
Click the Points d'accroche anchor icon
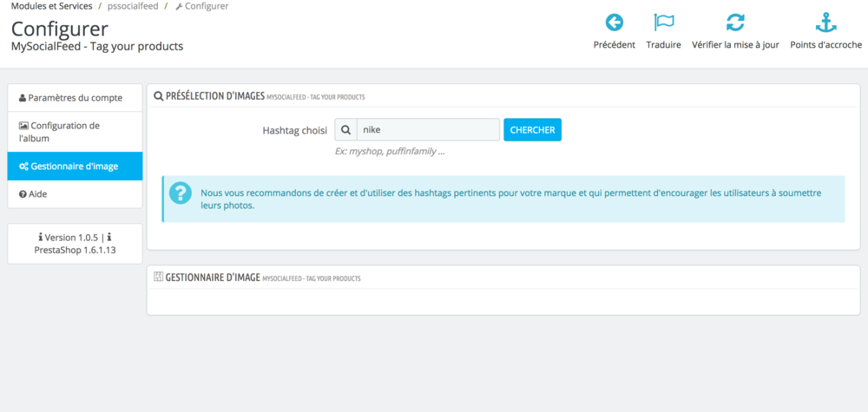click(826, 23)
